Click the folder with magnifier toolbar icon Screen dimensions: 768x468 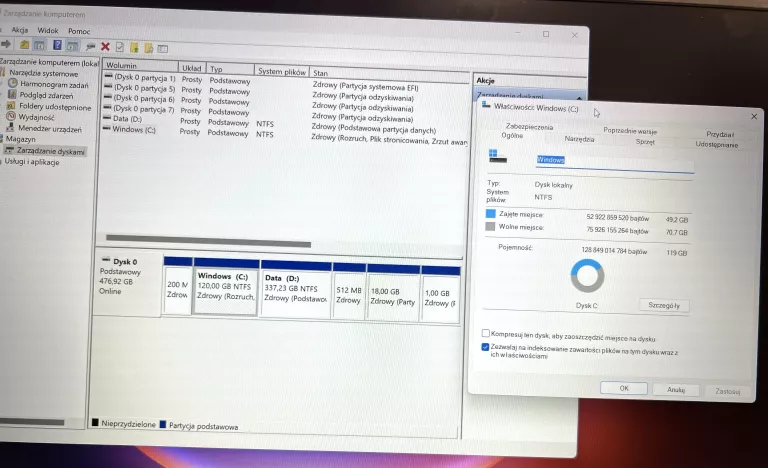coord(148,48)
